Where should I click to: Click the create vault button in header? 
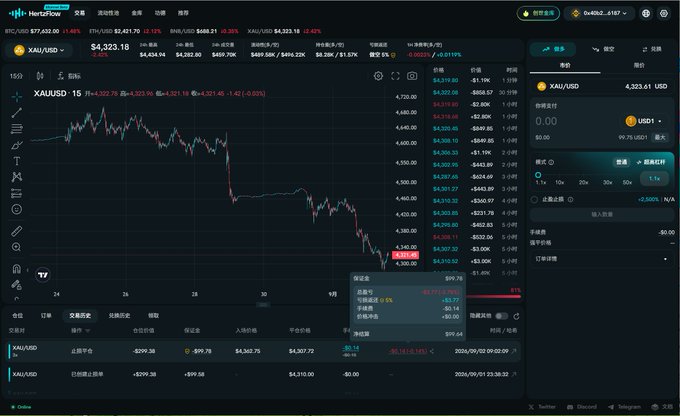tap(538, 13)
